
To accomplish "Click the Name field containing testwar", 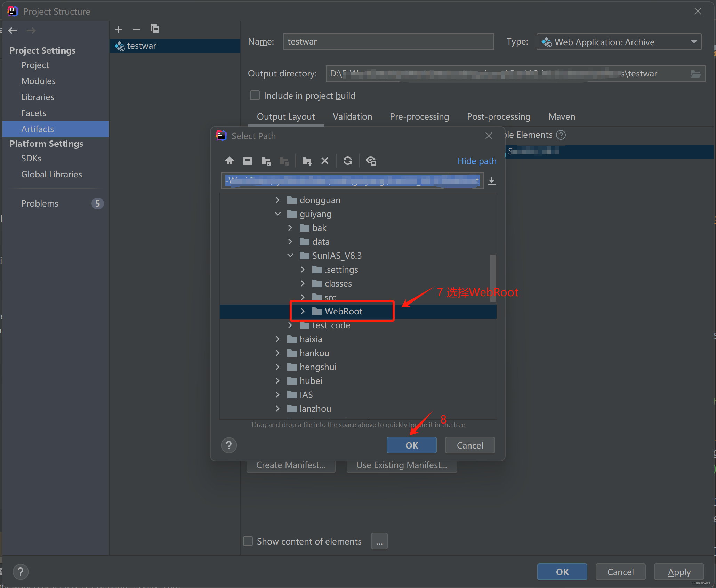I will coord(388,41).
